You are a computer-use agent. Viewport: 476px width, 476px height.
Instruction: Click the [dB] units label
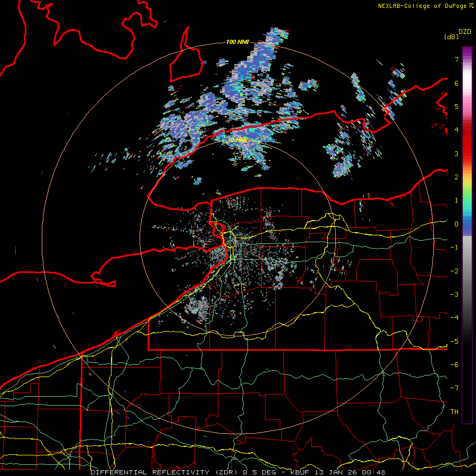(x=451, y=36)
